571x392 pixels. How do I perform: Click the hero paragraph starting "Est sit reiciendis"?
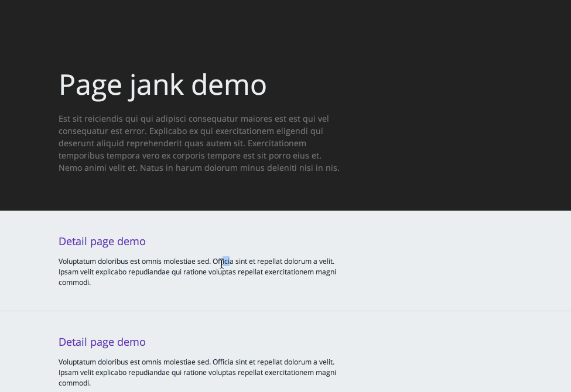tap(199, 143)
